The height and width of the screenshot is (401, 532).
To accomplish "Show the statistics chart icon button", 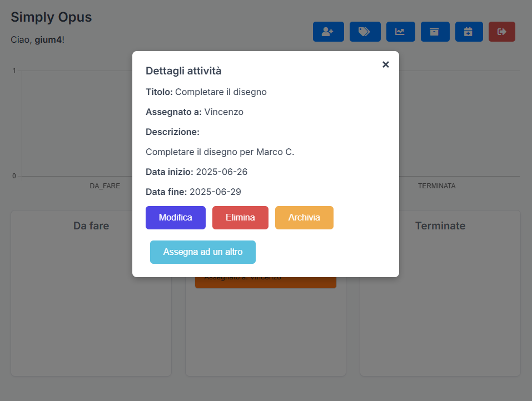I will [x=401, y=32].
